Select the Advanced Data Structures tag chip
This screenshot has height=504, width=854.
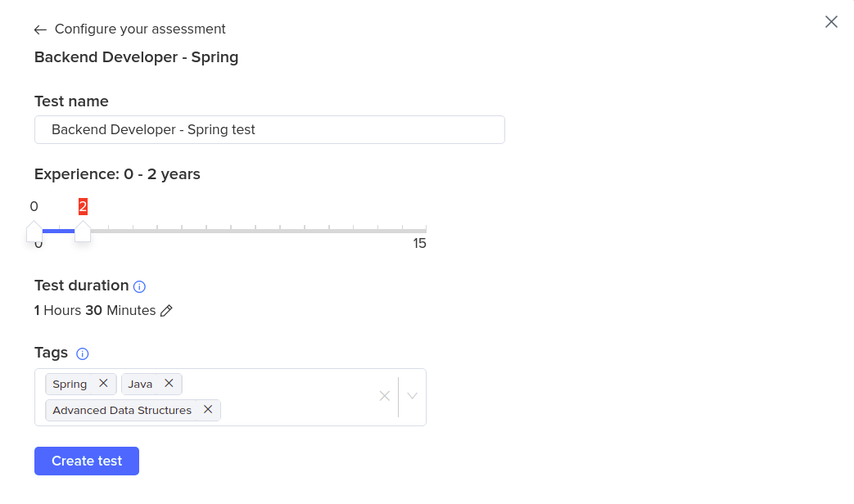(123, 410)
